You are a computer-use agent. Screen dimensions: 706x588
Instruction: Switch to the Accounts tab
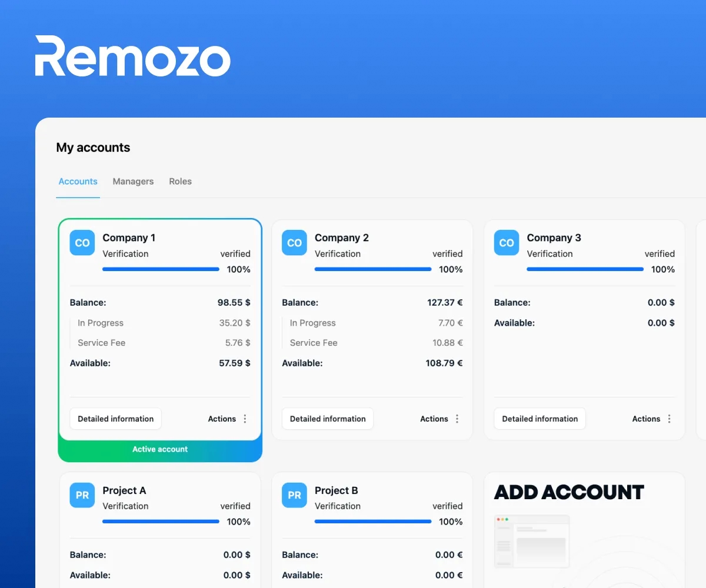(78, 182)
